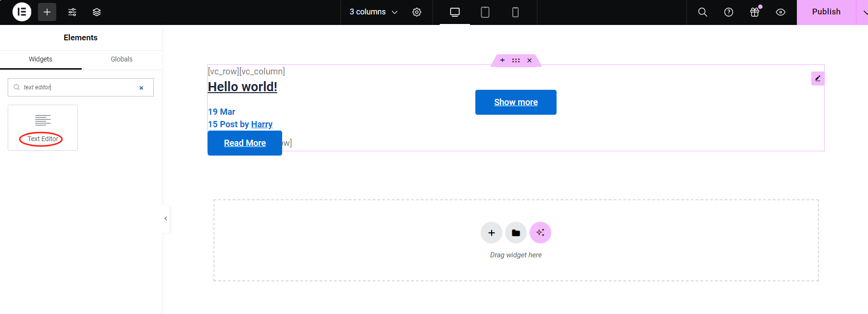Switch to mobile view mode

[x=515, y=12]
